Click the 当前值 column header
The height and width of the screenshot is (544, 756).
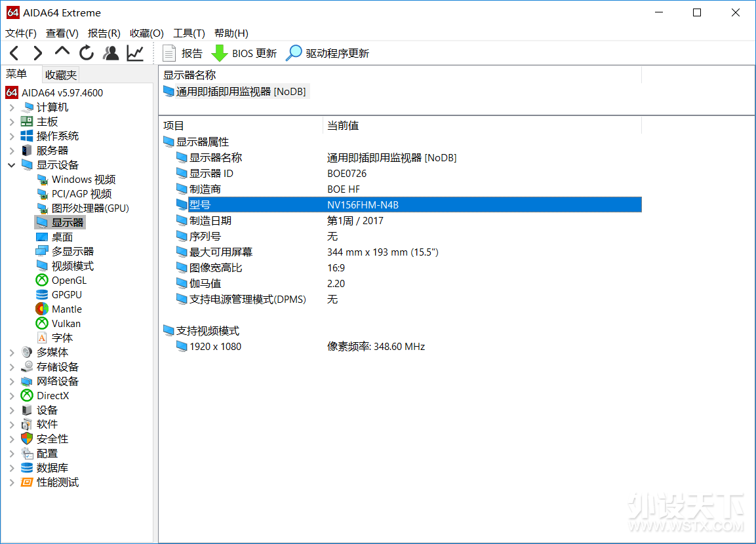pos(482,126)
